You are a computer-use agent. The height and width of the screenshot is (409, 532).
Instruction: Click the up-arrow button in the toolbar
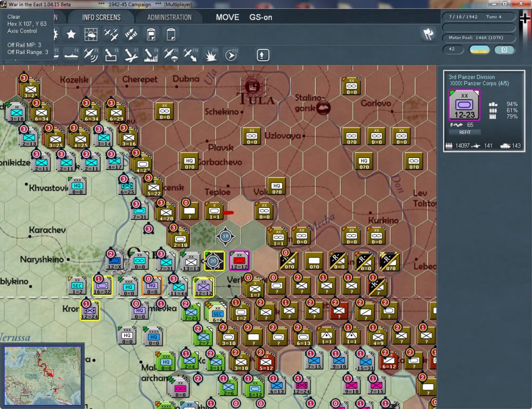[262, 55]
